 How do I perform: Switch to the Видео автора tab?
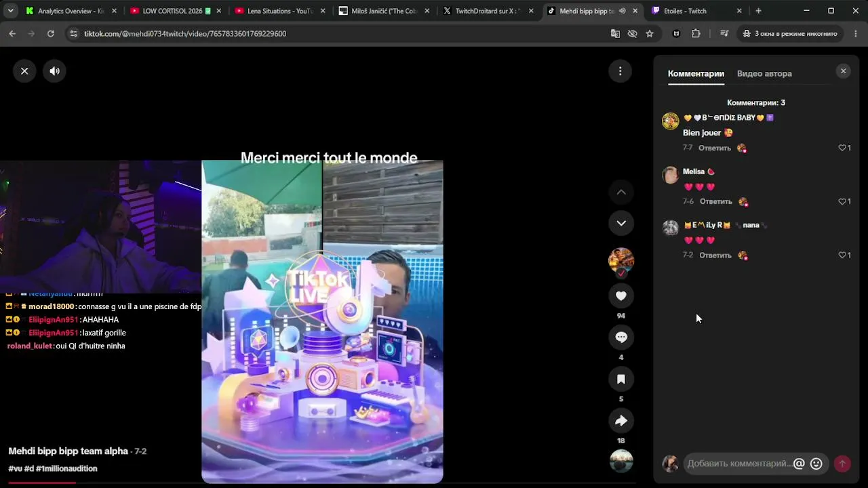pos(764,73)
